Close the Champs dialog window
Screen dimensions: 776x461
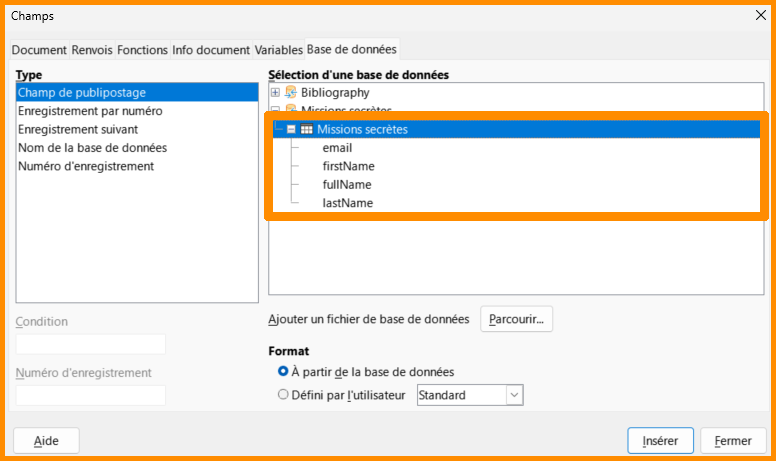coord(759,16)
